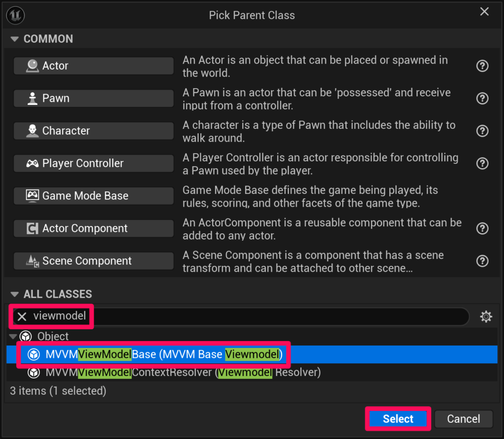Click the Unreal Engine logo icon
This screenshot has width=504, height=439.
click(x=16, y=15)
